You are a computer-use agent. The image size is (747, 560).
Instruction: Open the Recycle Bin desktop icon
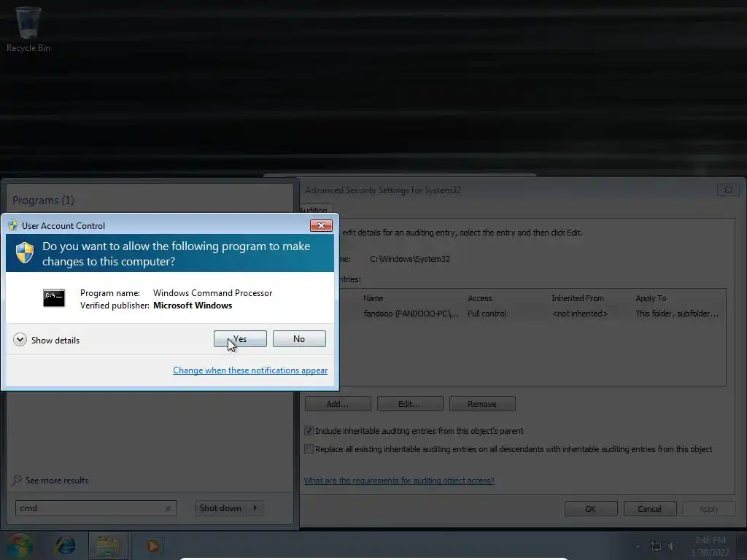[x=28, y=29]
